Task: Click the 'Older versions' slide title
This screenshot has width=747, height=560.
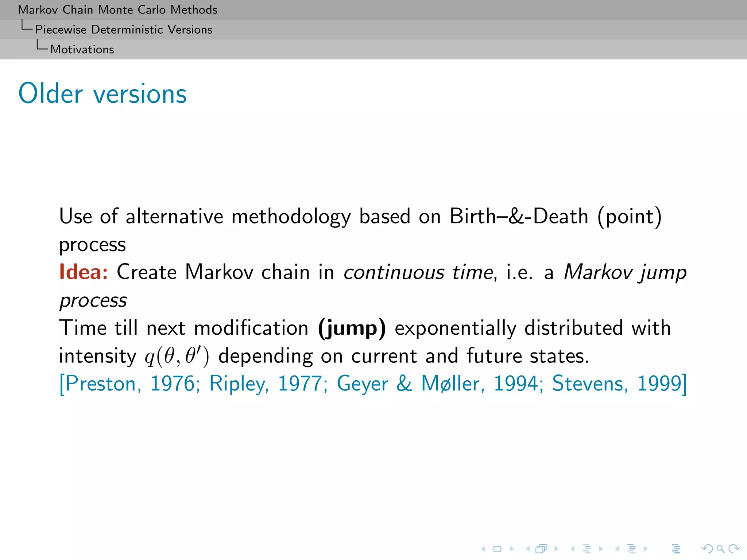Action: 102,93
